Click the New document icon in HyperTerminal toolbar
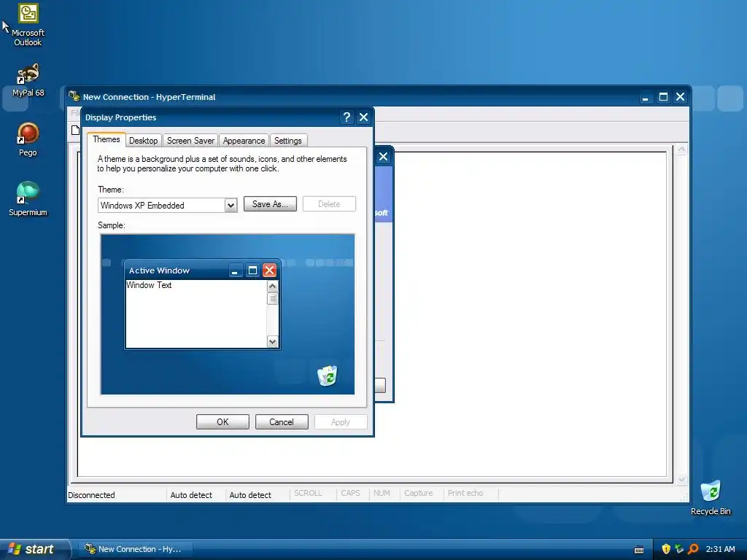This screenshot has height=560, width=747. (x=75, y=130)
